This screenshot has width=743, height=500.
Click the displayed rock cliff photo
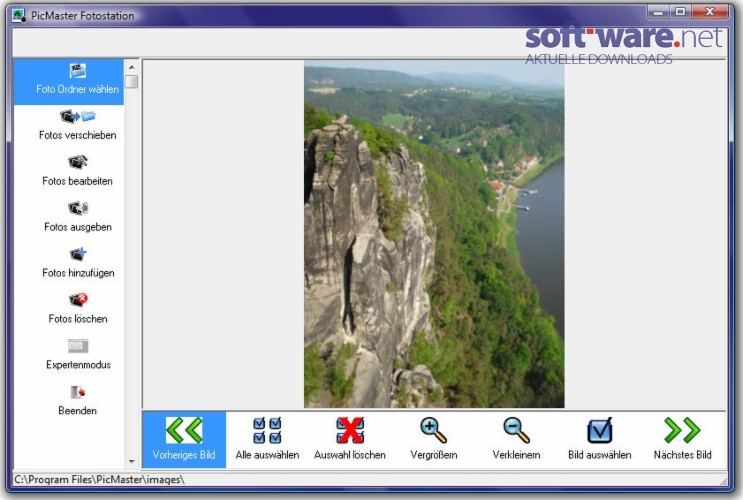pos(434,234)
